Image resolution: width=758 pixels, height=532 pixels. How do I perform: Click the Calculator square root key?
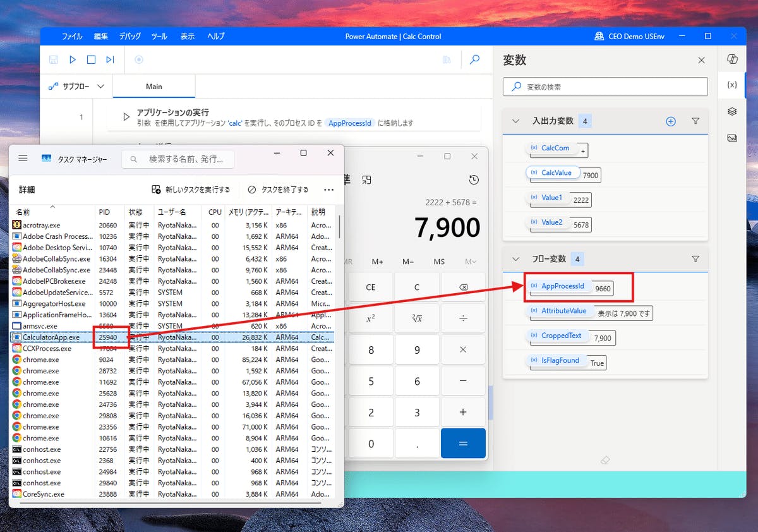click(417, 318)
